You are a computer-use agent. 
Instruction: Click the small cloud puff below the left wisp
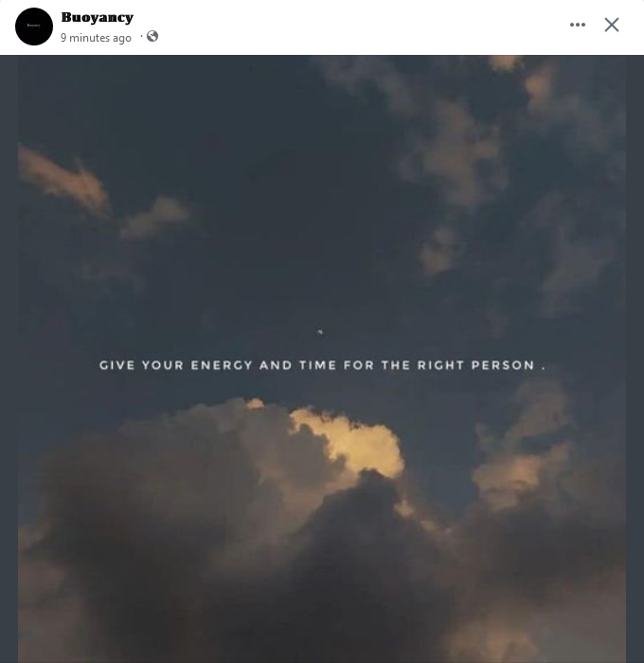pyautogui.click(x=156, y=217)
